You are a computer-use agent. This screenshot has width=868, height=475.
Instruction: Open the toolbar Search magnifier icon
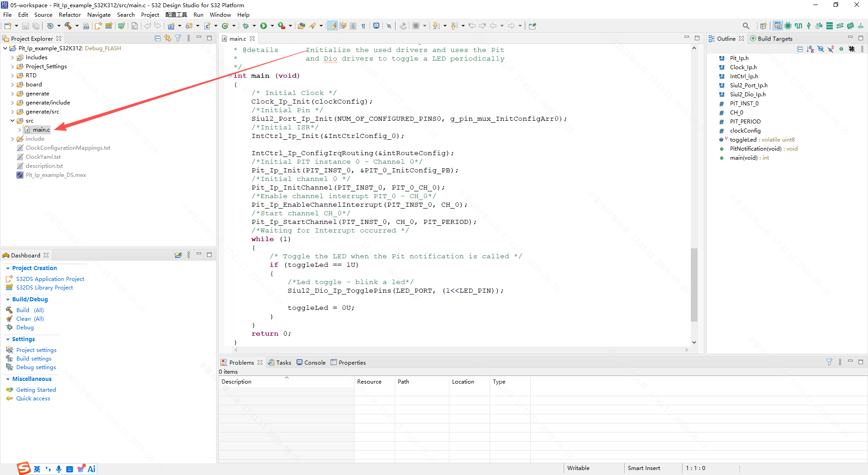pos(746,26)
